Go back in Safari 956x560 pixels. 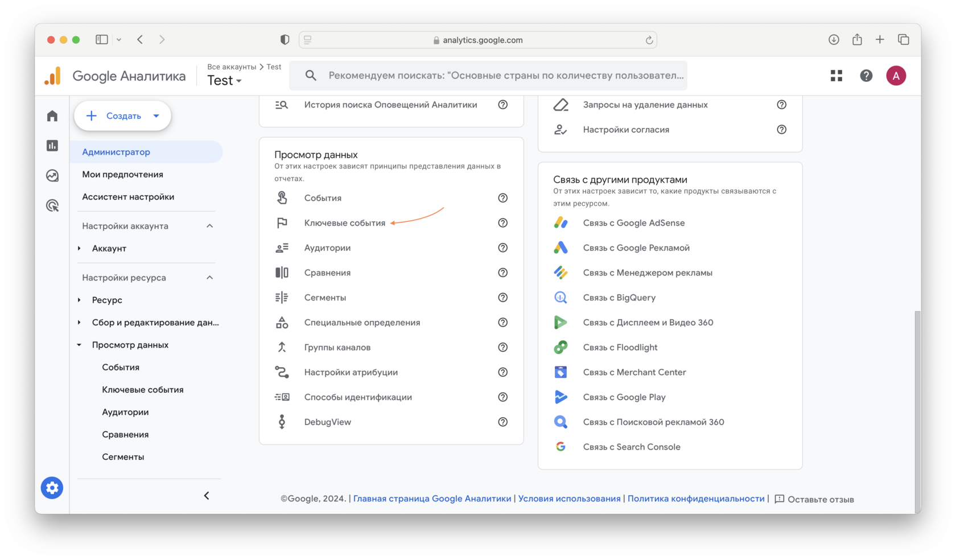coord(140,39)
